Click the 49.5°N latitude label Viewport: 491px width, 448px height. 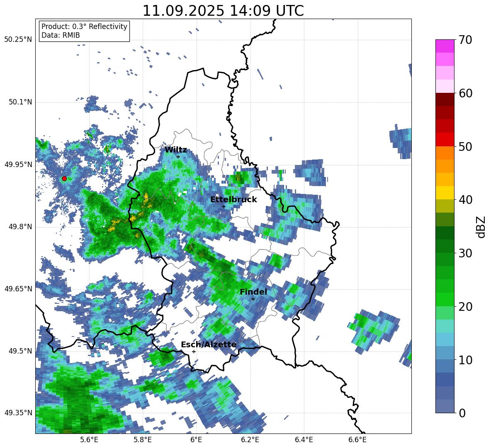point(20,351)
